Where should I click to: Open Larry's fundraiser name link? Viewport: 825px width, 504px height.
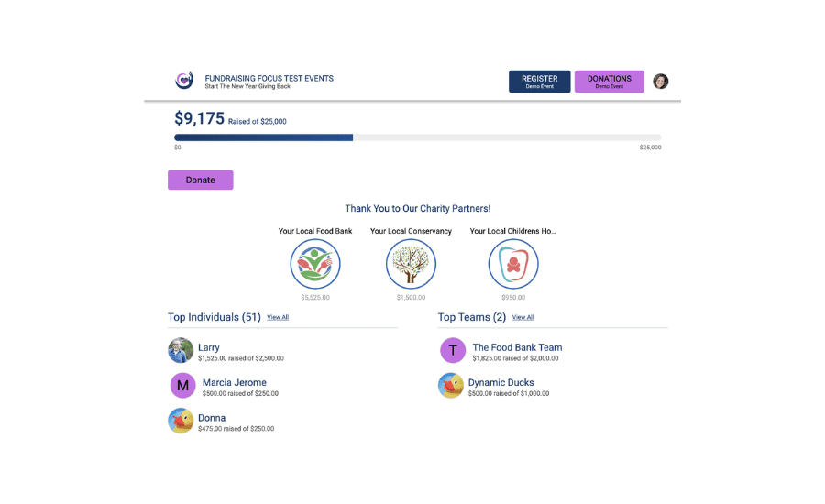coord(209,347)
